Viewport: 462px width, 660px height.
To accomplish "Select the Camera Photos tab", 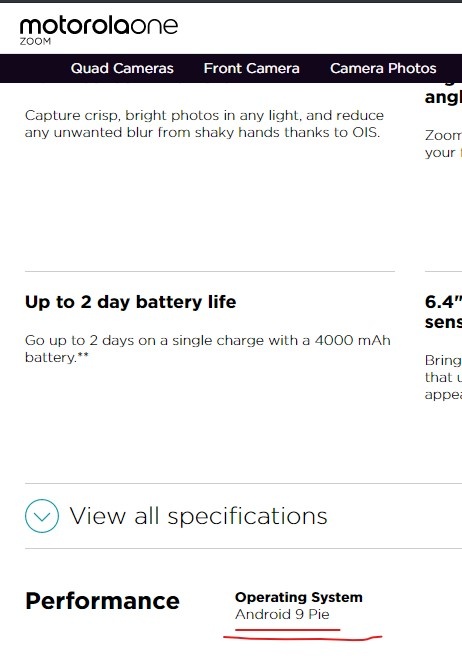I will (383, 68).
